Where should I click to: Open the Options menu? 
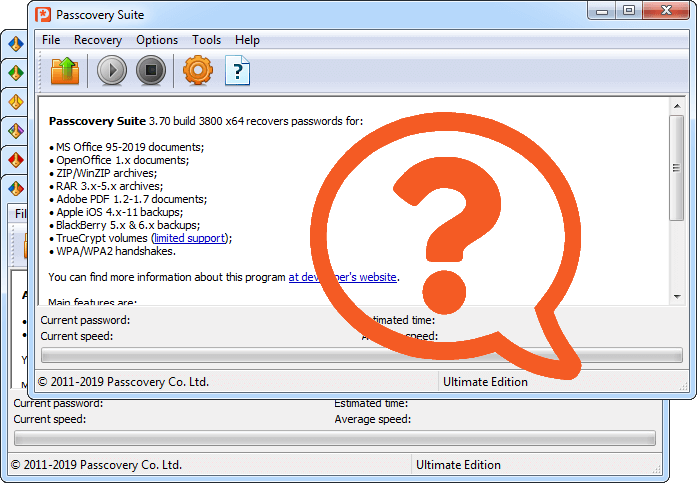tap(157, 40)
